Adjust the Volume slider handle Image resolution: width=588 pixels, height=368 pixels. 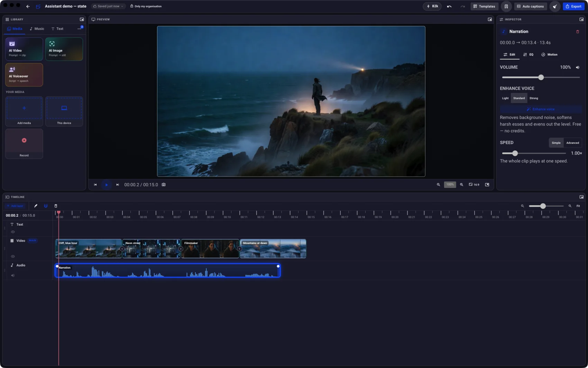tap(541, 77)
